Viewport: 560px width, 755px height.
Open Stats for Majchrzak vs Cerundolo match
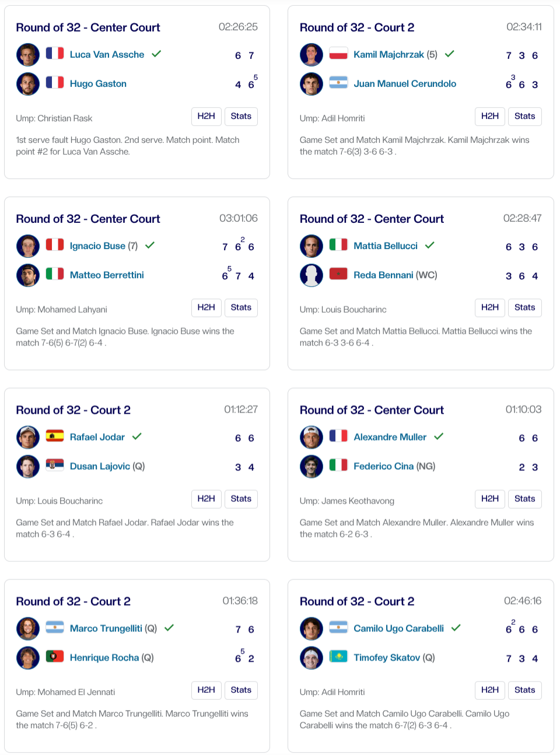(x=524, y=116)
